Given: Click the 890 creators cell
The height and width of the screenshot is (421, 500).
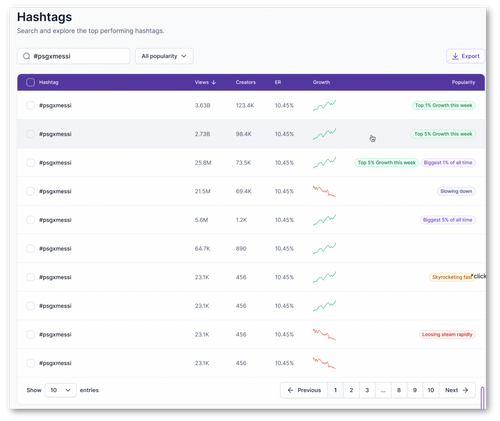Looking at the screenshot, I should pyautogui.click(x=241, y=249).
